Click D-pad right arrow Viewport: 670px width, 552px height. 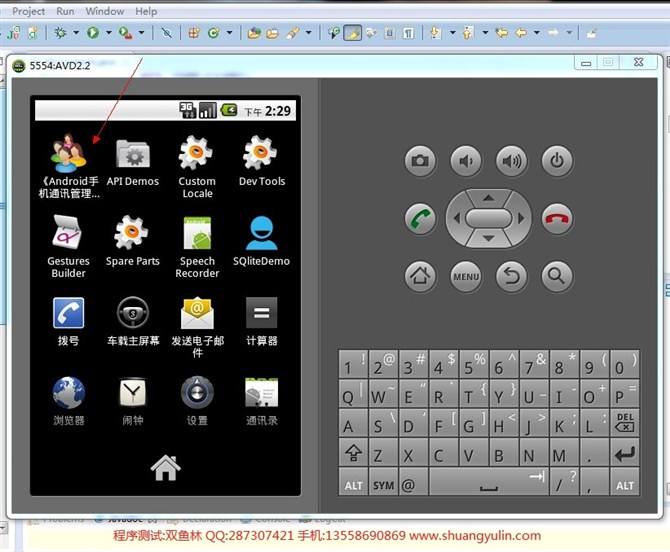pyautogui.click(x=521, y=218)
